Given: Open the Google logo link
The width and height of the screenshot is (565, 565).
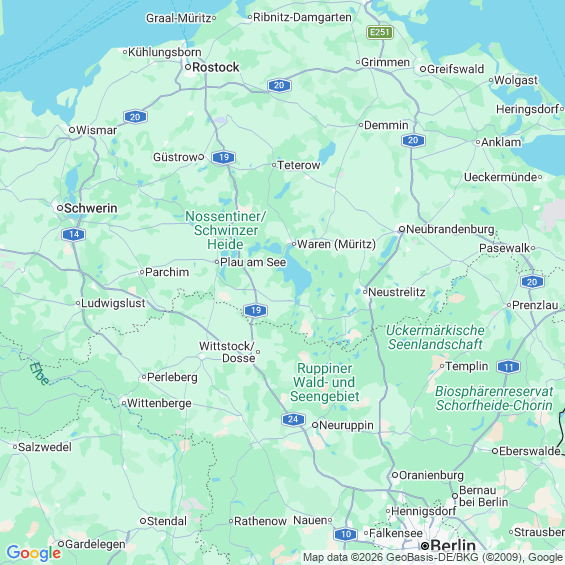Looking at the screenshot, I should tap(34, 553).
